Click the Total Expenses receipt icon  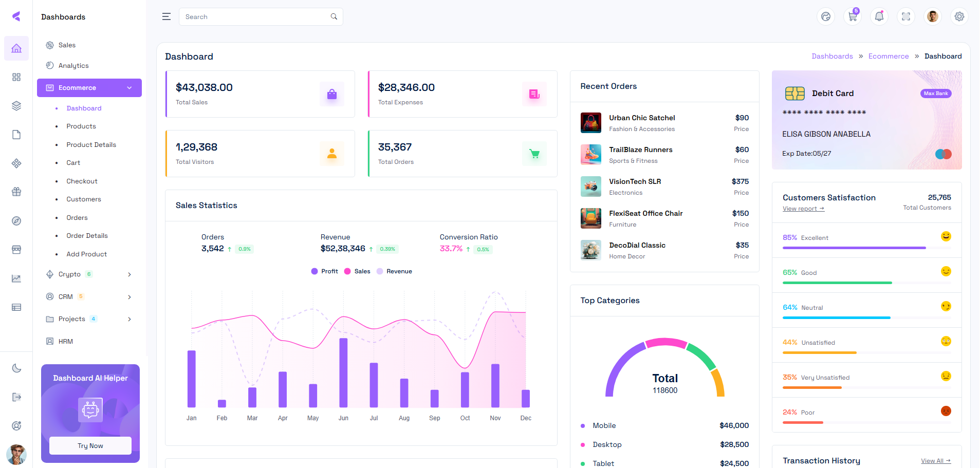[534, 94]
